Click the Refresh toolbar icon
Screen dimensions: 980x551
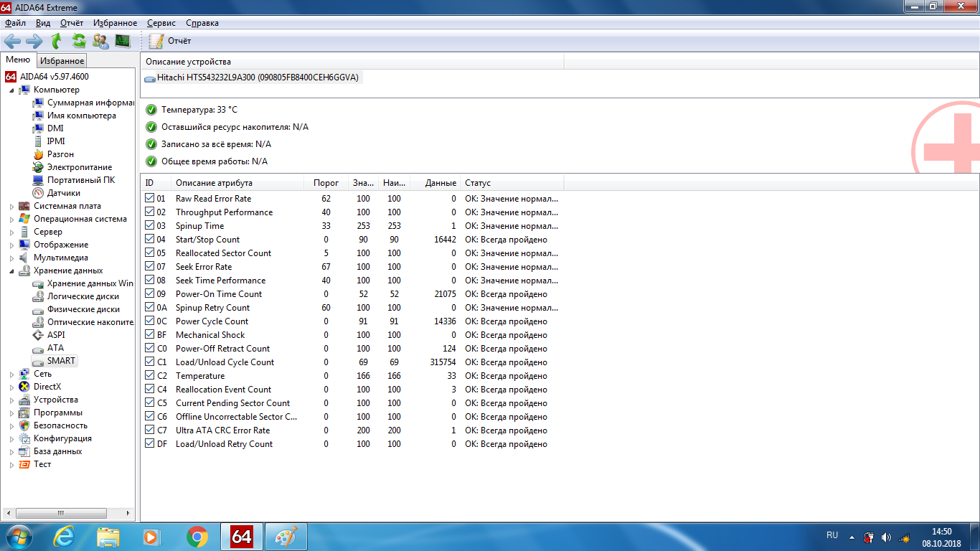pyautogui.click(x=79, y=41)
